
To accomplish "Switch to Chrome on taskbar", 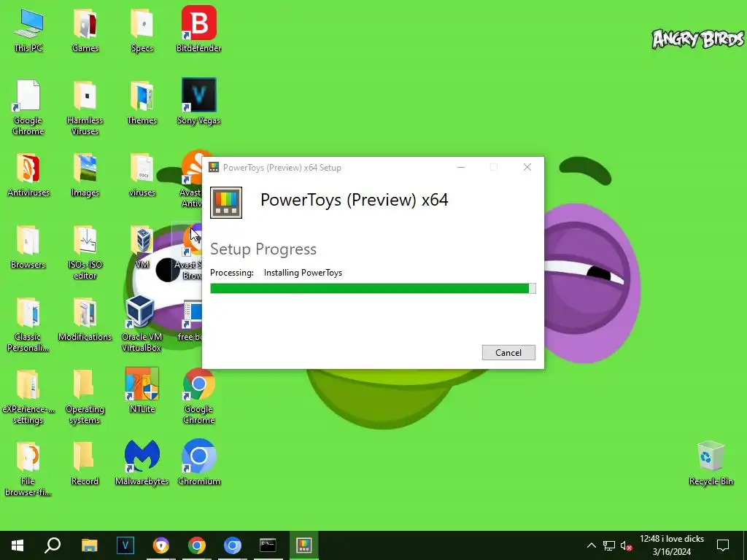I will [197, 545].
